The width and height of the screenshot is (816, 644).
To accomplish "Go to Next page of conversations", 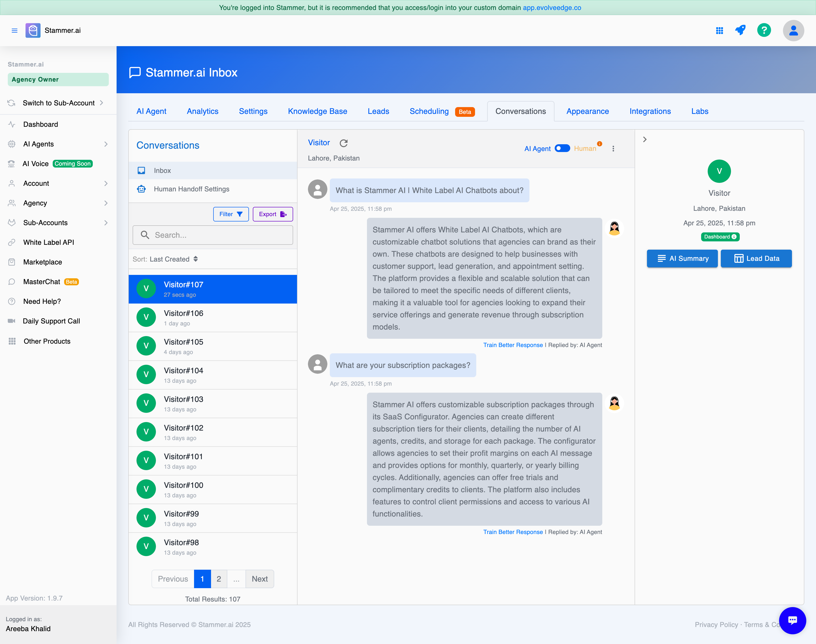I will [259, 579].
